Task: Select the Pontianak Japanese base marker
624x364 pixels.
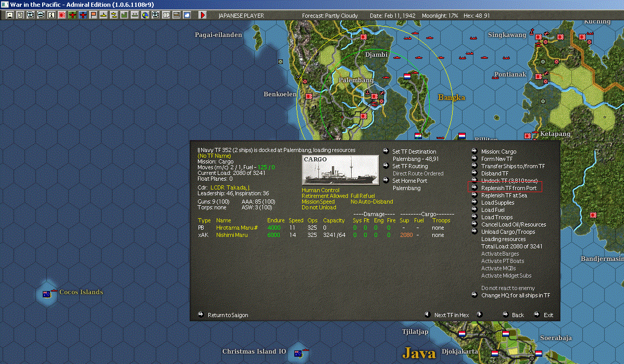Action: pos(538,77)
